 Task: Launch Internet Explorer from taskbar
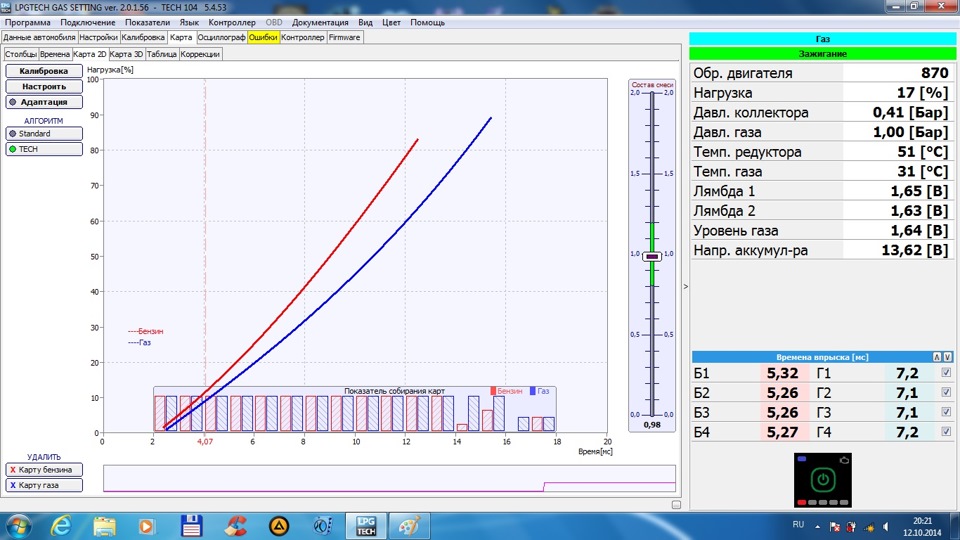pyautogui.click(x=61, y=526)
